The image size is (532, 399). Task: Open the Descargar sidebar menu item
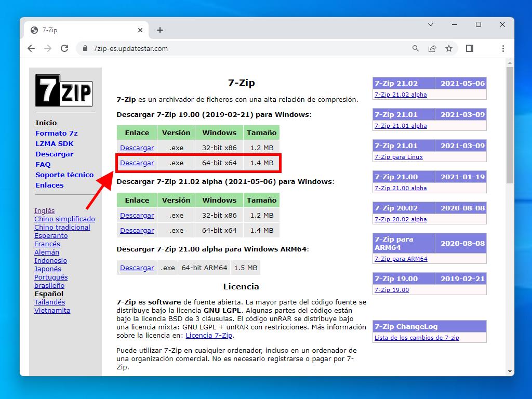coord(55,154)
